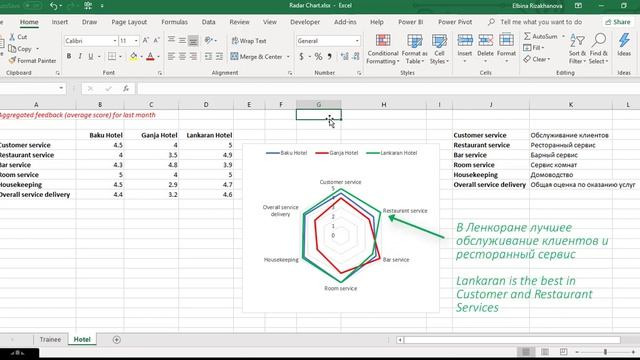Image resolution: width=640 pixels, height=360 pixels.
Task: Expand AutoSum dropdown arrow
Action: (563, 36)
